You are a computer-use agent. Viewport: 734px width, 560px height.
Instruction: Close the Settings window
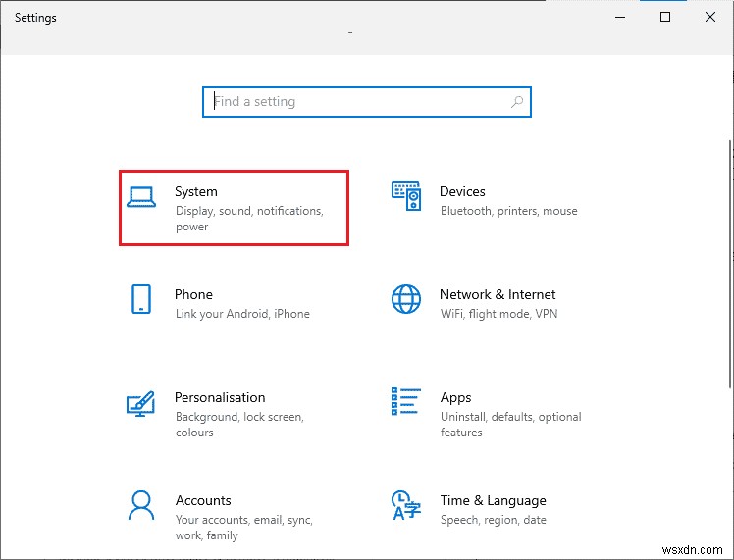[x=710, y=18]
